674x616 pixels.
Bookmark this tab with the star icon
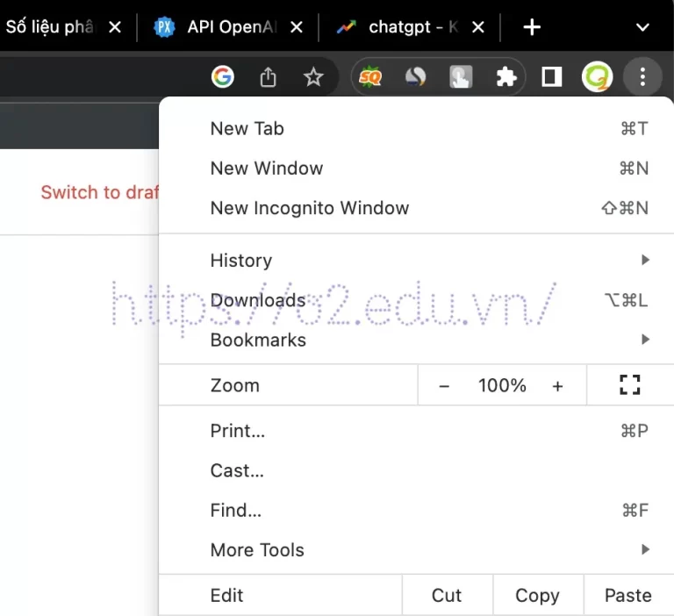313,77
